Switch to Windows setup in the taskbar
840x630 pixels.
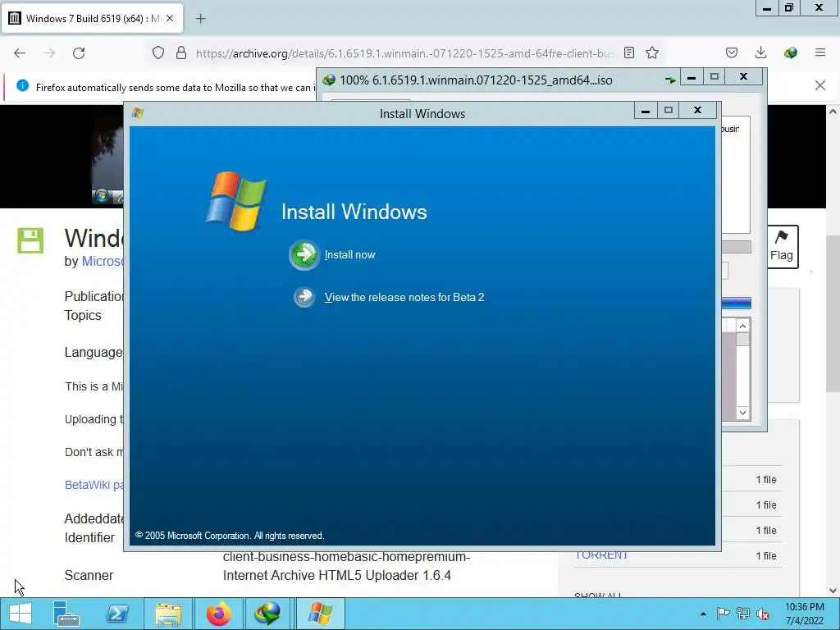(x=321, y=614)
